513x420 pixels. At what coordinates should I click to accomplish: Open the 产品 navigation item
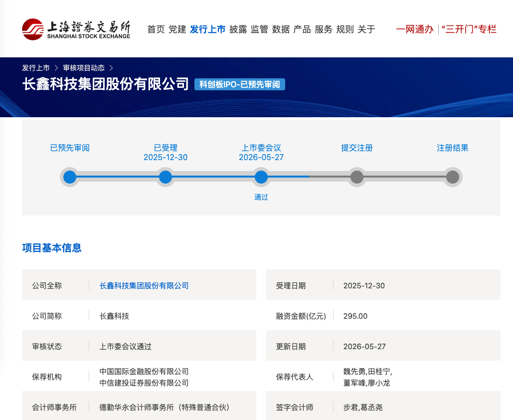pyautogui.click(x=302, y=29)
